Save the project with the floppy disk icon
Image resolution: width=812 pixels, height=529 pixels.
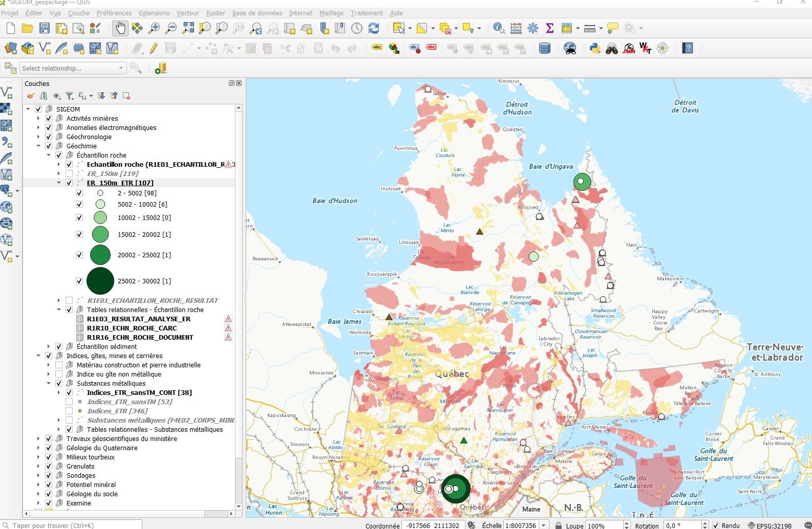(45, 28)
